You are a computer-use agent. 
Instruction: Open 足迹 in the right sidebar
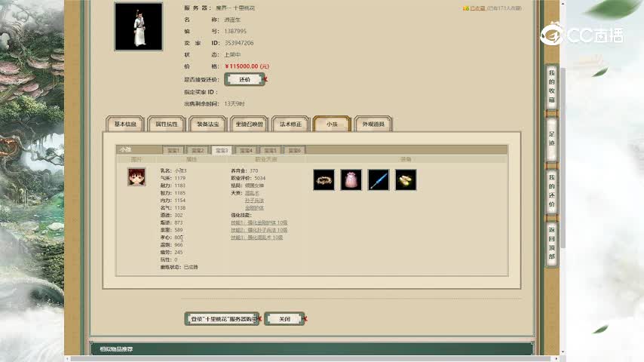[551, 139]
